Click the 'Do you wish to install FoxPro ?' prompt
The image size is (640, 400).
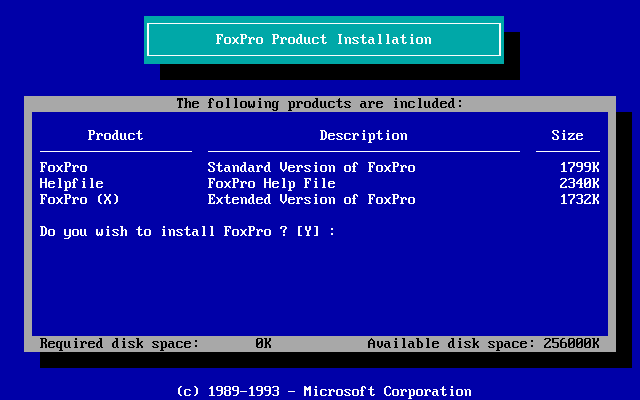(163, 231)
